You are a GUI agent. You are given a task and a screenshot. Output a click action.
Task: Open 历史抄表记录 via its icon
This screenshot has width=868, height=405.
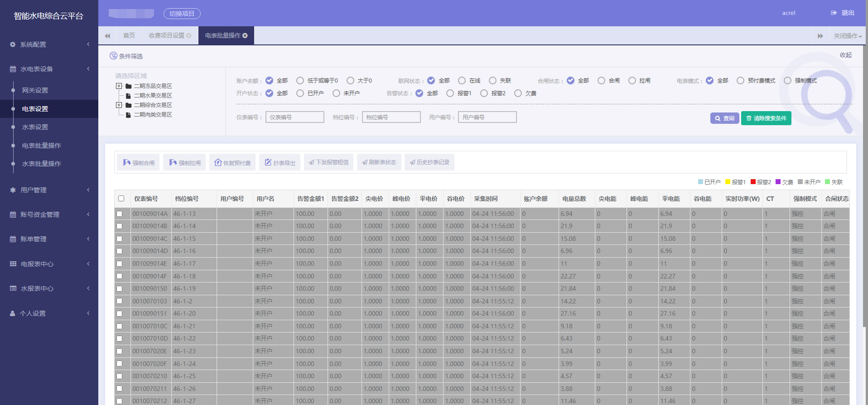click(413, 162)
